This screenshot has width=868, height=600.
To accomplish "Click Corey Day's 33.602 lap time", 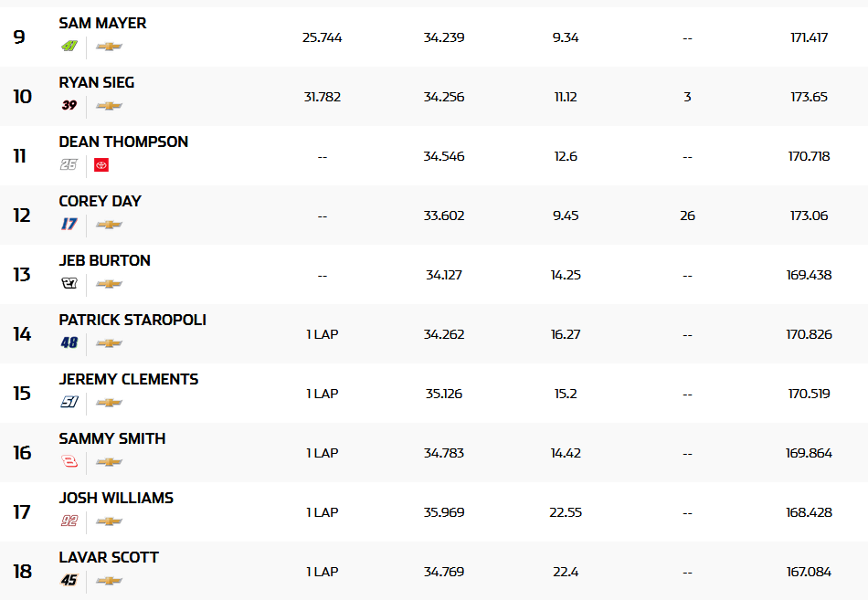I will pos(444,216).
